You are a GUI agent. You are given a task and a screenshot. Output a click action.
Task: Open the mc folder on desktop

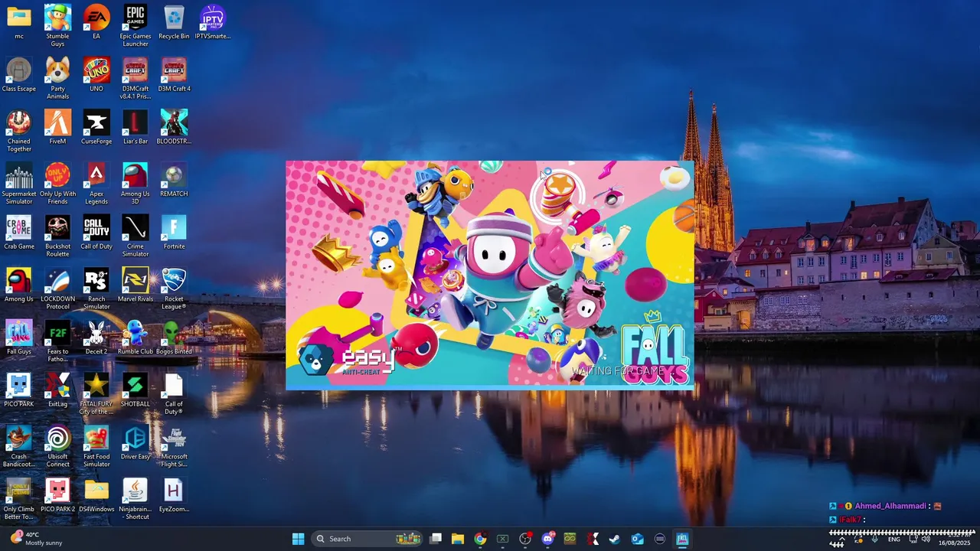[x=19, y=21]
